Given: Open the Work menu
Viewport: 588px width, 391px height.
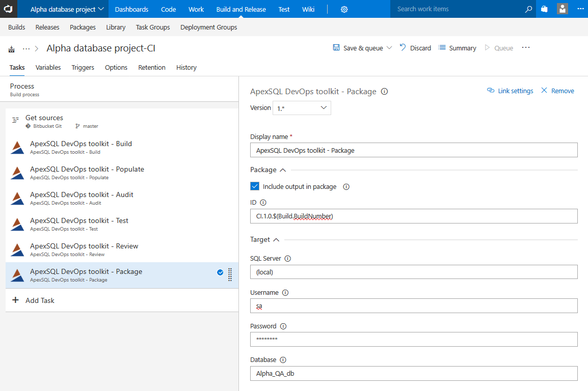Looking at the screenshot, I should 196,9.
